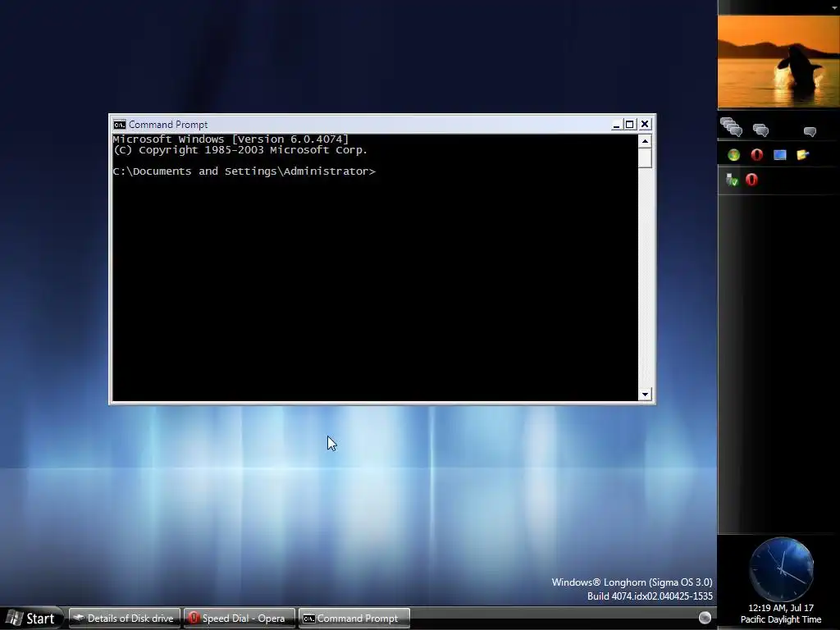Image resolution: width=840 pixels, height=630 pixels.
Task: Click the Safely Remove Hardware tray icon
Action: click(x=732, y=180)
